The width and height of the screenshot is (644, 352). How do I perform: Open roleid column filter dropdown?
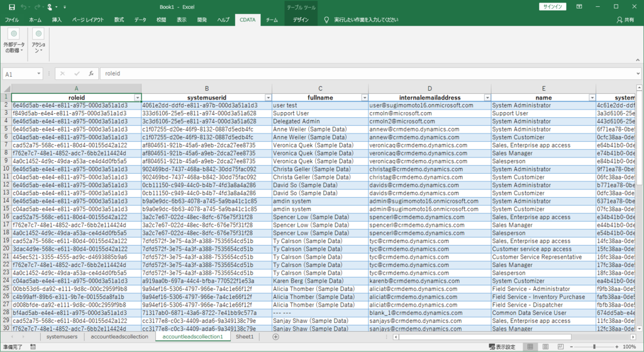138,98
